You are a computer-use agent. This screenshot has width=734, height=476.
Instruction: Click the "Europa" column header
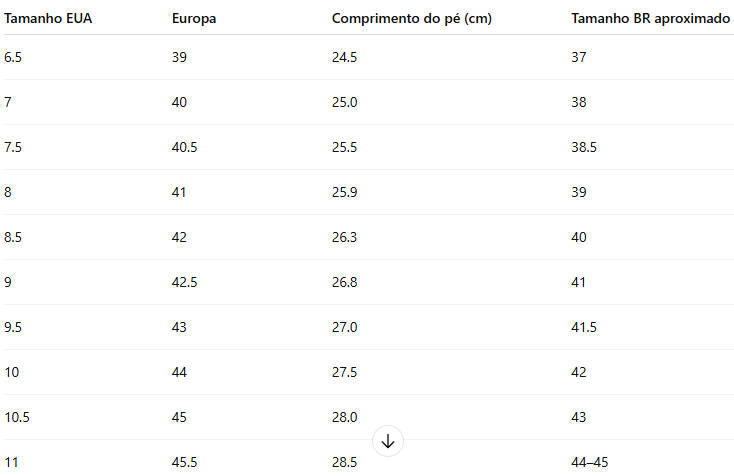point(193,19)
